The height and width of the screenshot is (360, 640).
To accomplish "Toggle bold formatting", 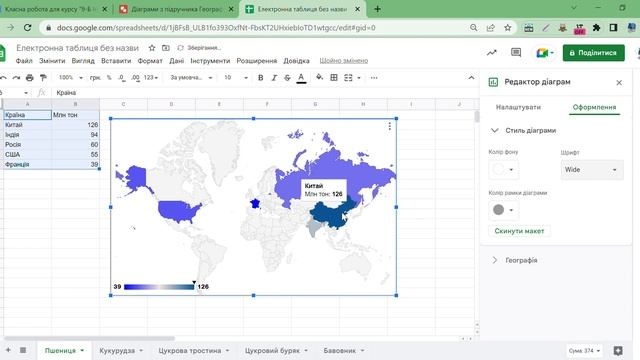I will [x=260, y=78].
